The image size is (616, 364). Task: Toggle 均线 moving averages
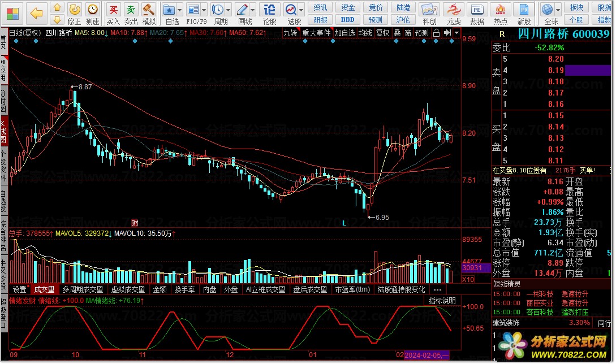click(365, 33)
